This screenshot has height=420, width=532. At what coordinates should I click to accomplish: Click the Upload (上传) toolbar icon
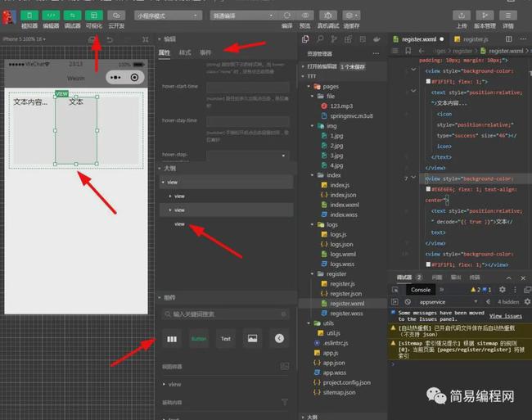point(462,15)
